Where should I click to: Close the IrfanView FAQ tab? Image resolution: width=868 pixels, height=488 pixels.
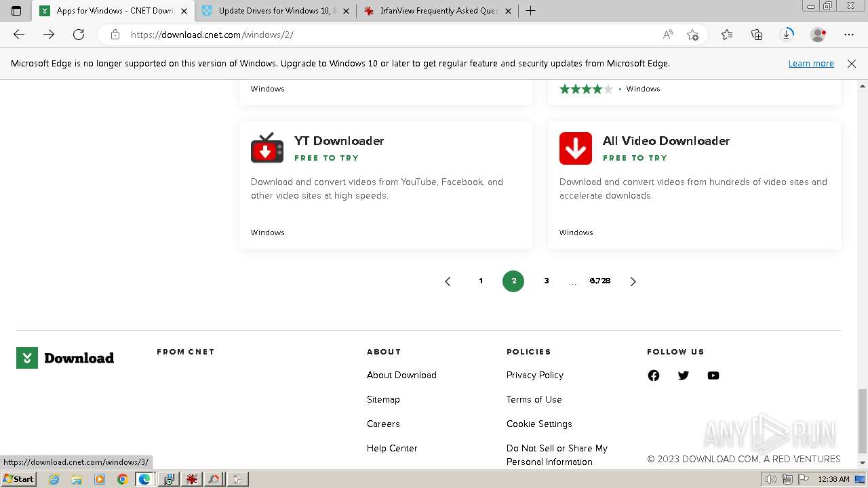click(508, 11)
